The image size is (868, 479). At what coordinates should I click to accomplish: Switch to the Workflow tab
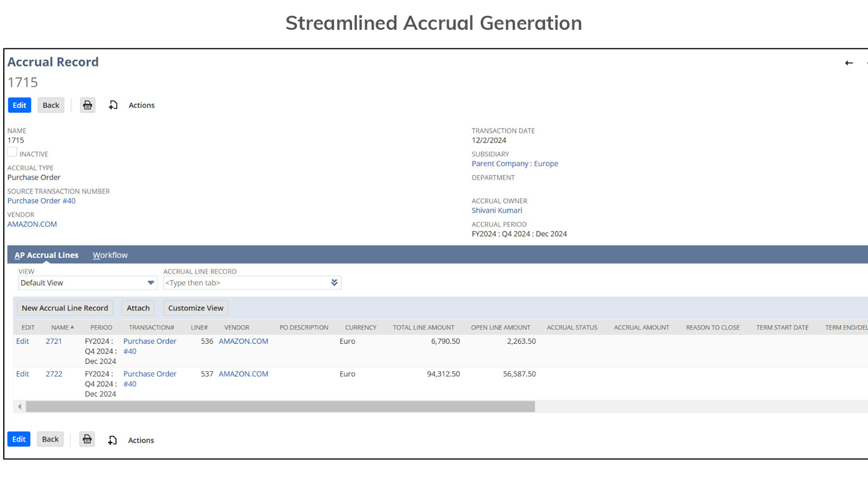(110, 255)
